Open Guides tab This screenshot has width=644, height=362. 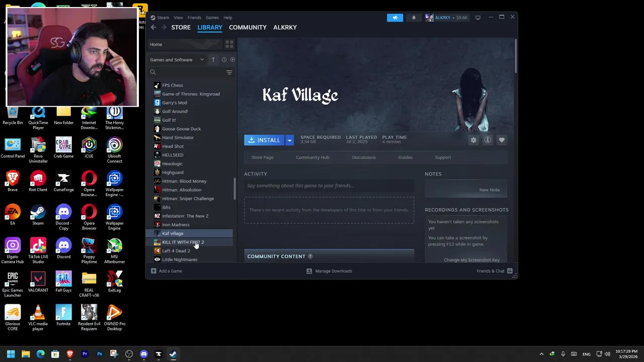[x=405, y=157]
